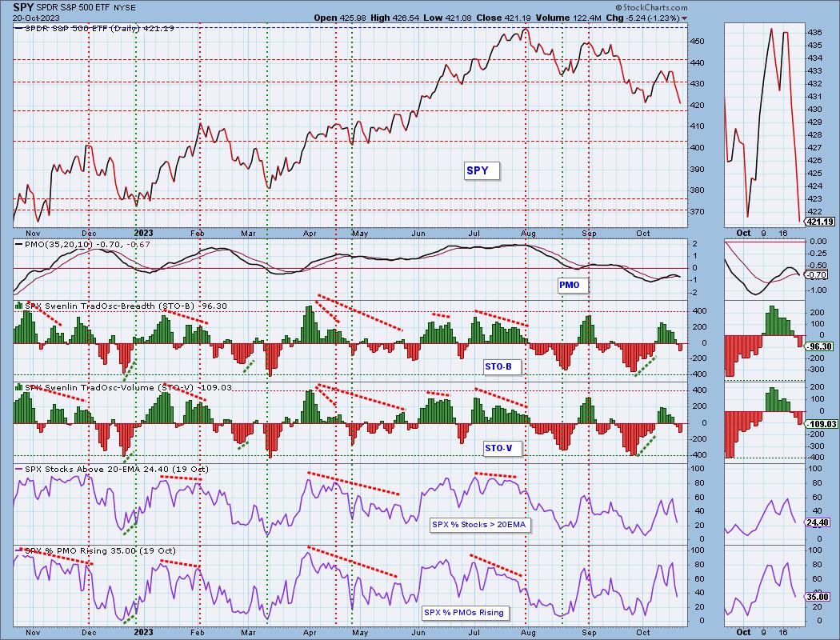Click the SPX Stocks Above 20-EMA legend marker
Screen dimensions: 840x640
click(18, 468)
